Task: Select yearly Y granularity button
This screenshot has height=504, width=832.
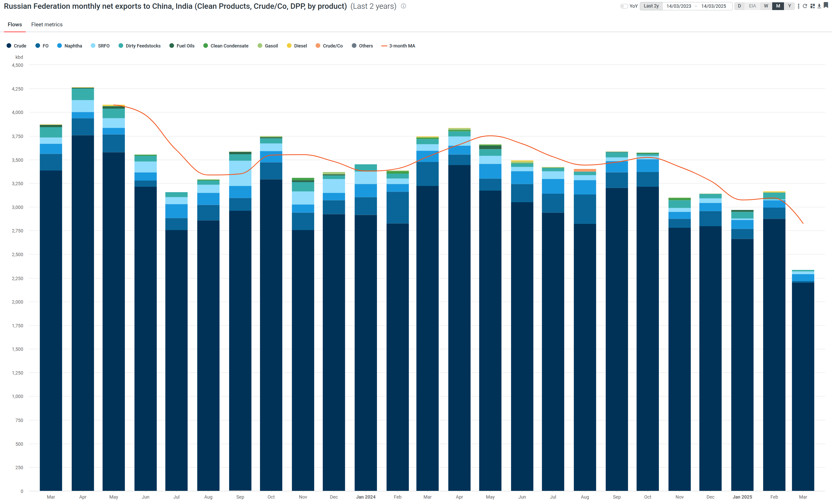Action: [789, 6]
